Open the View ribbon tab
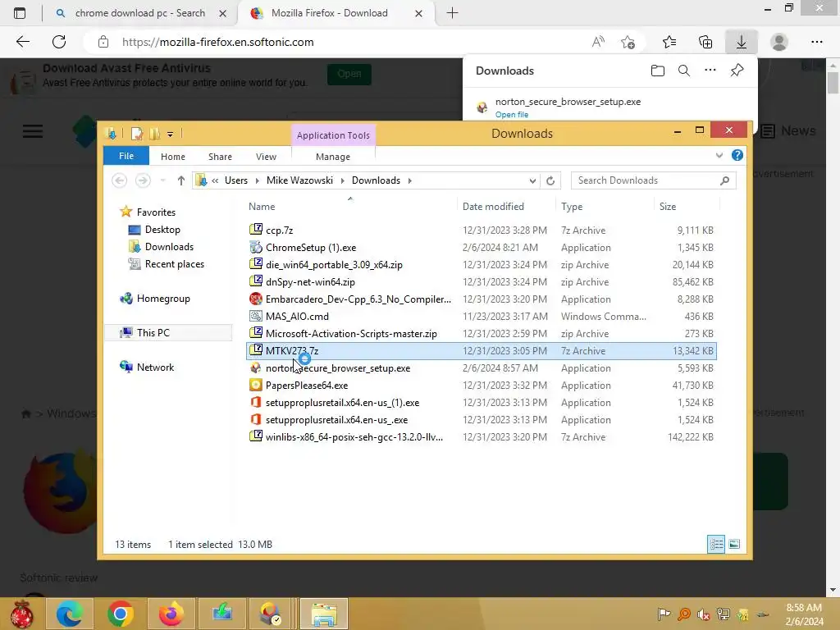 [267, 157]
